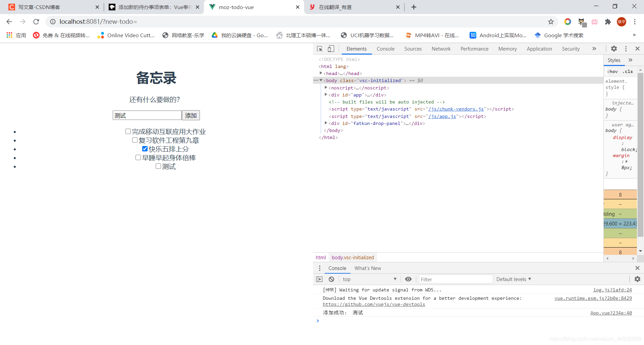Expand the margin shorthand property arrow
644x345 pixels.
pyautogui.click(x=627, y=161)
